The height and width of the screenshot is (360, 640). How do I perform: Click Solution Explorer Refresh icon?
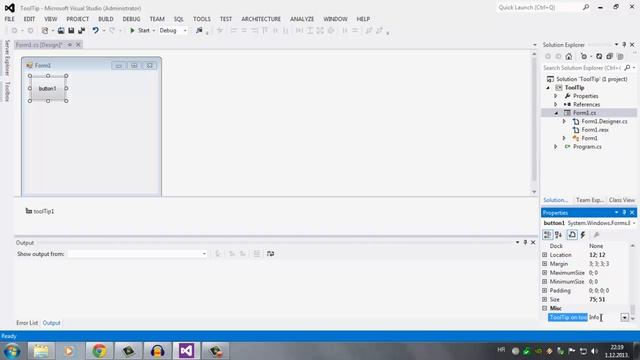[x=599, y=56]
